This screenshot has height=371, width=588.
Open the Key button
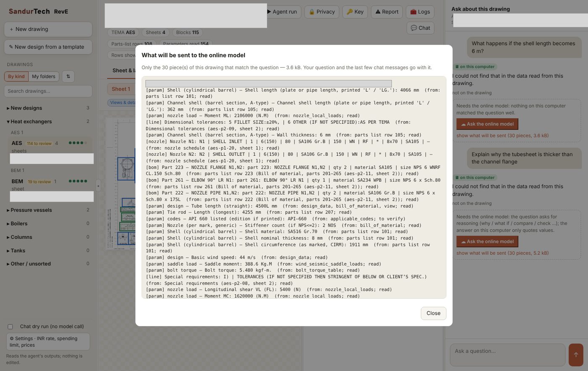[355, 12]
